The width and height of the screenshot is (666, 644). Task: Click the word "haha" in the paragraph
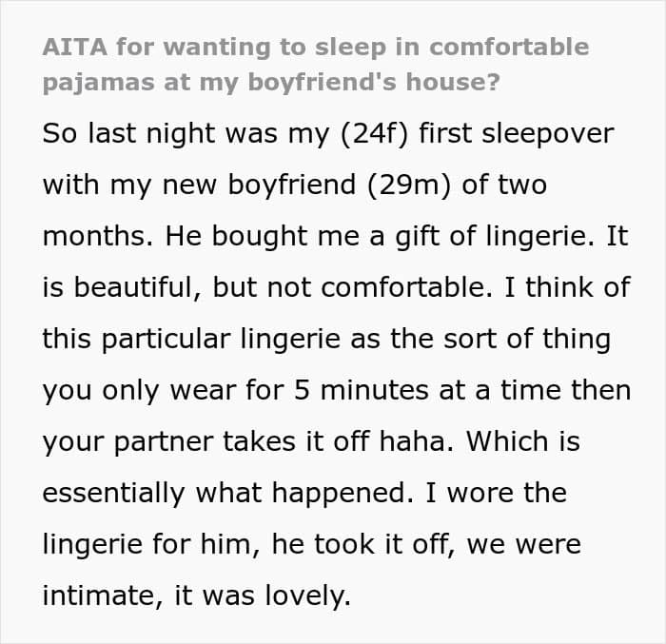click(x=412, y=441)
